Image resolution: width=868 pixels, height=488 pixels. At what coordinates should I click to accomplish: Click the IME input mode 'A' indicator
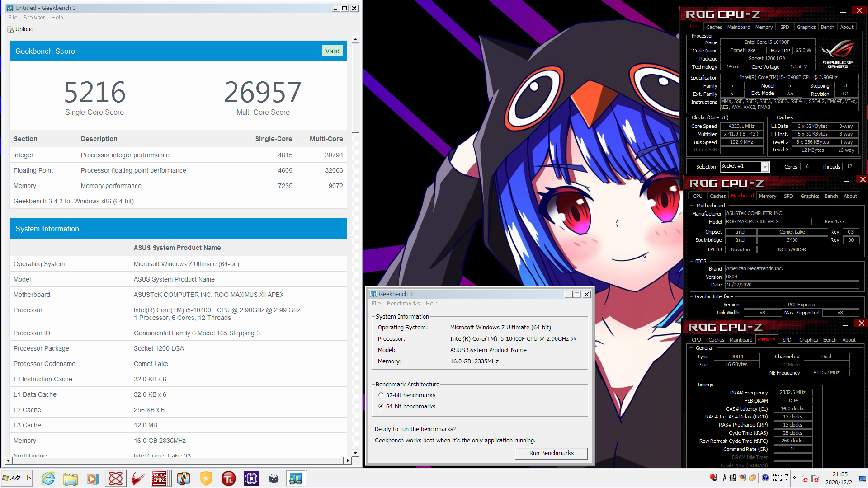tap(725, 478)
